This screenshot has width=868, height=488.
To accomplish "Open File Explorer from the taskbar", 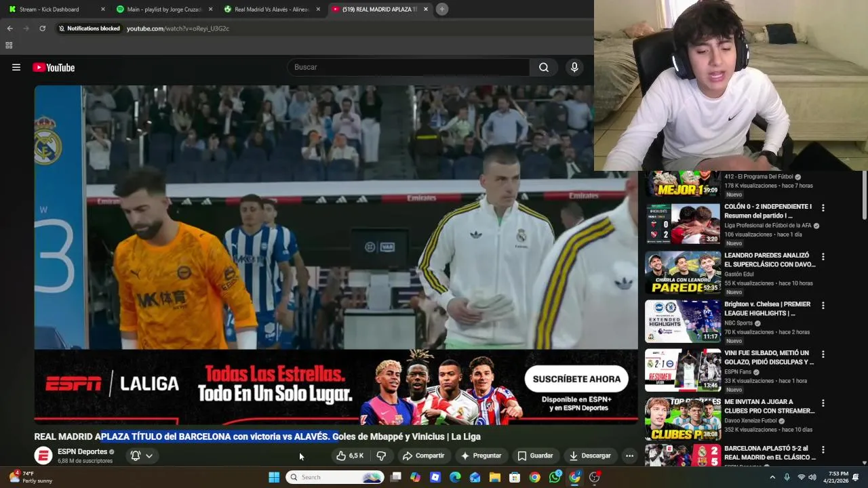I will (494, 477).
